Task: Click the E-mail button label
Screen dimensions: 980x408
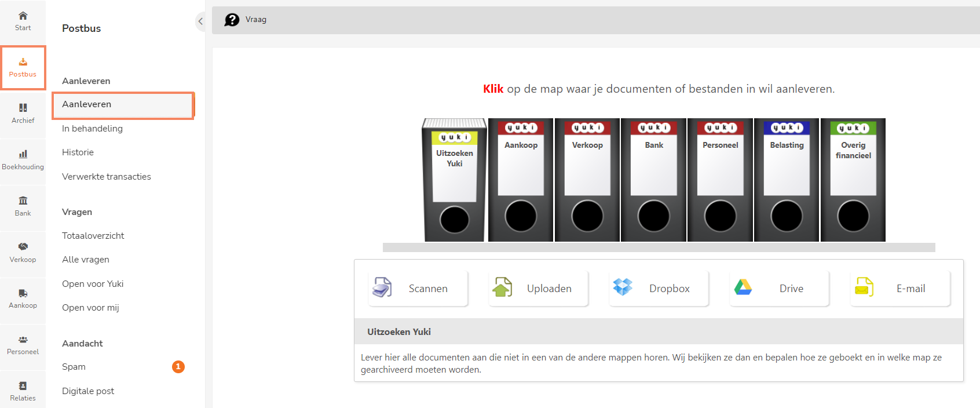Action: pyautogui.click(x=910, y=289)
